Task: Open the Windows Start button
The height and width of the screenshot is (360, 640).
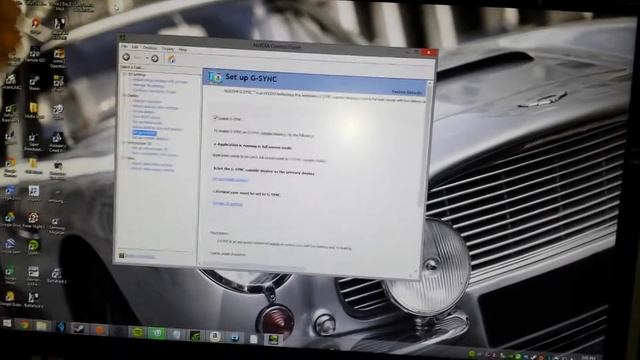Action: pyautogui.click(x=7, y=324)
